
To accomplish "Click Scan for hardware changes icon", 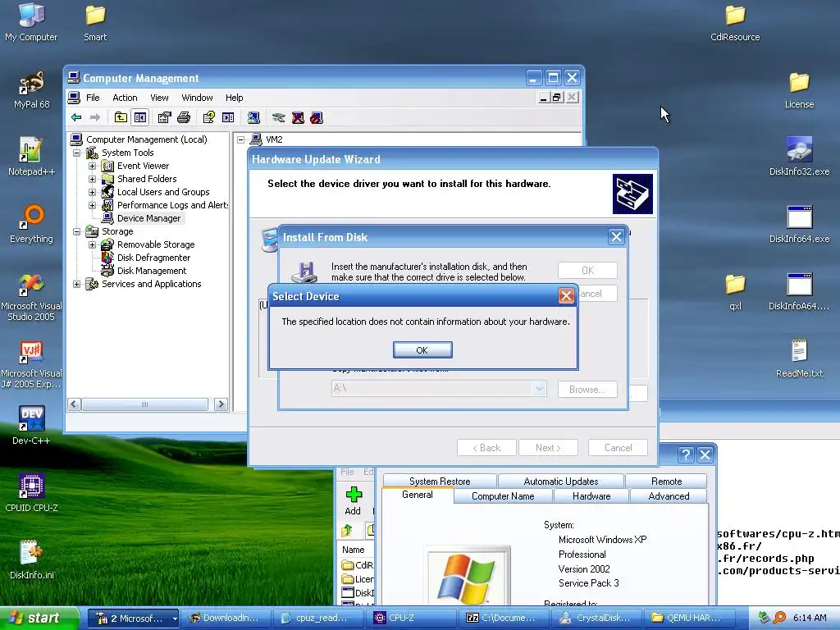I will click(x=253, y=117).
